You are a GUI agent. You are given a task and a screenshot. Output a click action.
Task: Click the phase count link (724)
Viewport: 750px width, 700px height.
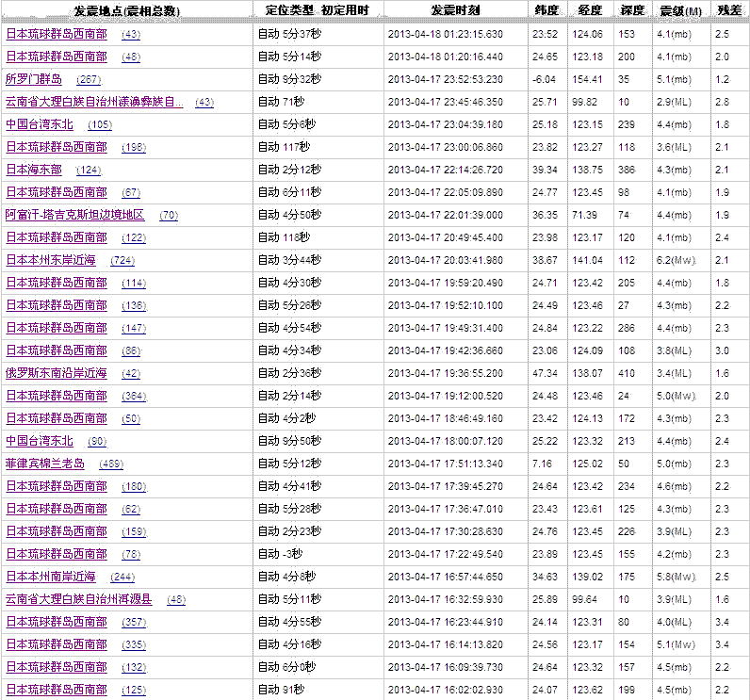click(x=122, y=261)
